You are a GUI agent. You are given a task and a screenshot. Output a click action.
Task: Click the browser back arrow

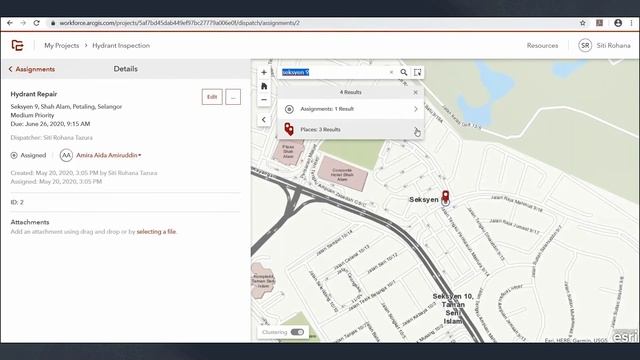click(10, 23)
